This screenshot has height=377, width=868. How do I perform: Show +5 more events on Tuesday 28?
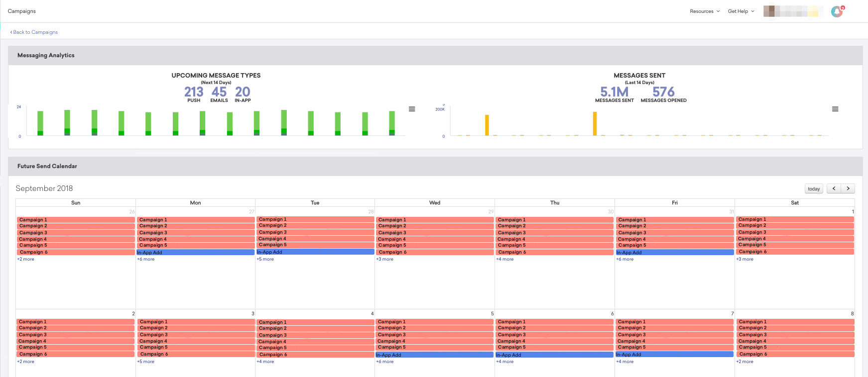point(265,259)
